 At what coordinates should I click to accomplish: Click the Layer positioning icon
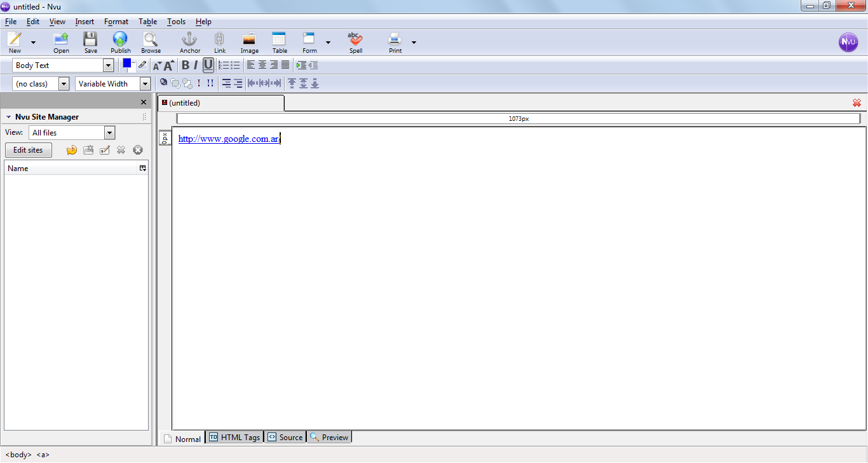coord(163,83)
